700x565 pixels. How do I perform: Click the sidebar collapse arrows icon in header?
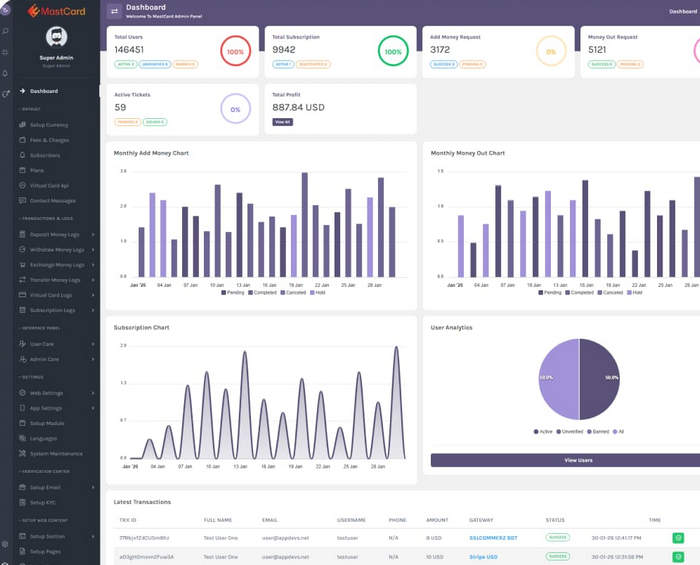click(114, 12)
